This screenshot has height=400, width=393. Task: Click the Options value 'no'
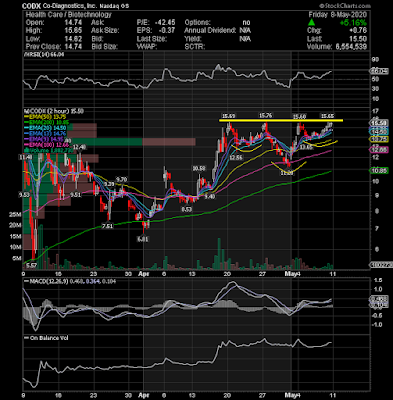click(246, 23)
